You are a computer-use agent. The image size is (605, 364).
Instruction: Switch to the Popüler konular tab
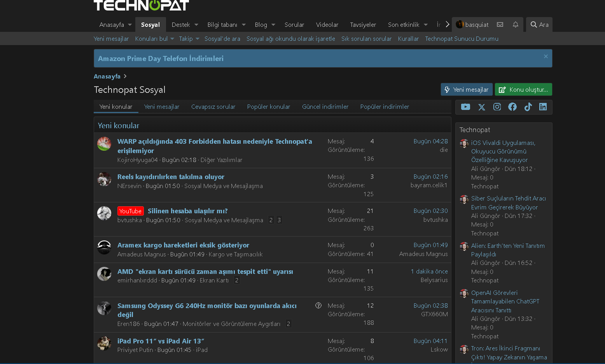[x=269, y=106]
